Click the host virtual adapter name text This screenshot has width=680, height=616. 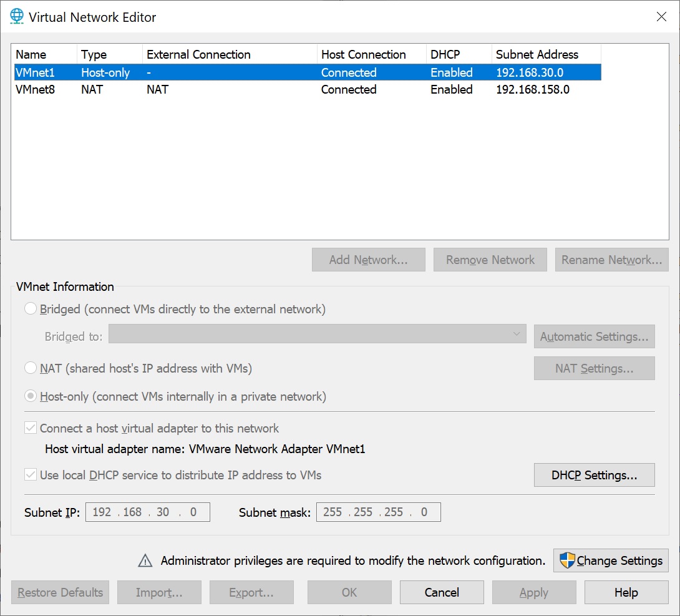[205, 449]
